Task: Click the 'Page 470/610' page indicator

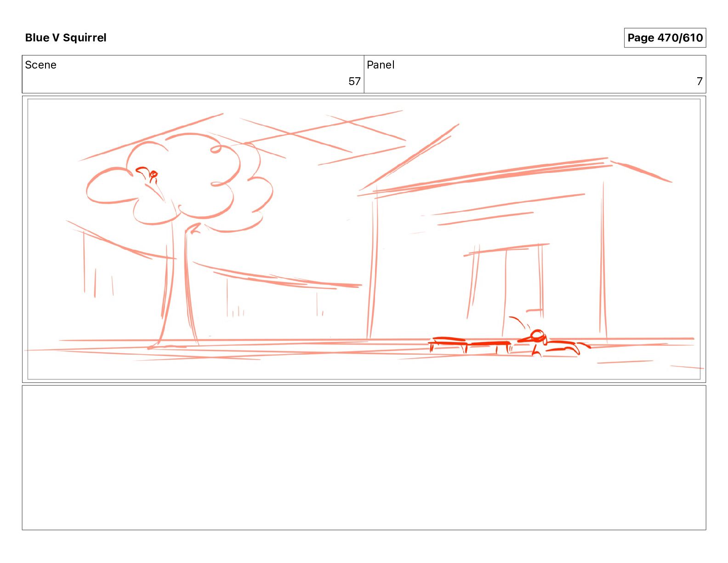Action: [x=665, y=38]
